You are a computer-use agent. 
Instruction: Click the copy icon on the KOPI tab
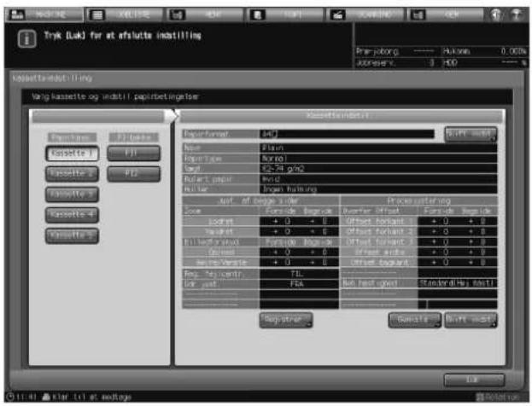(x=258, y=14)
